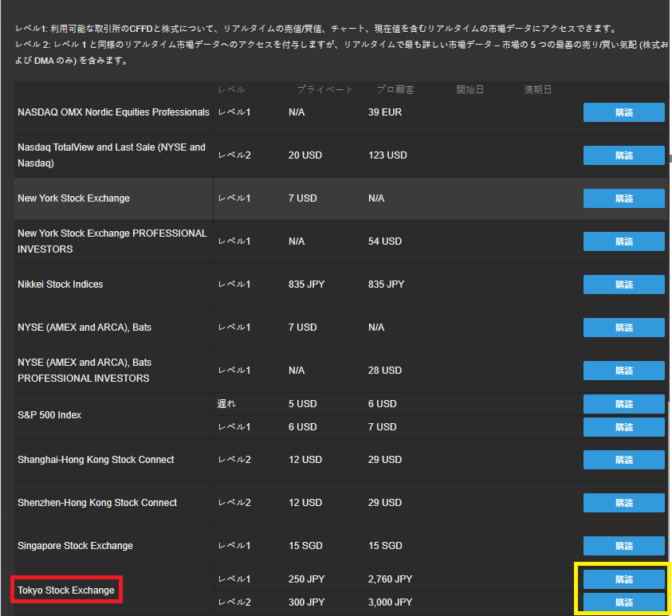Click Nikkei Stock Indices name
This screenshot has height=616, width=672.
tap(61, 284)
